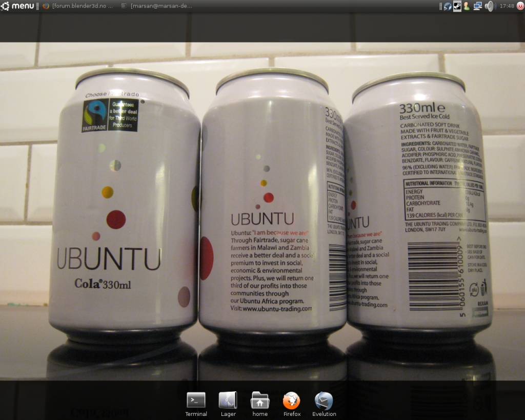
Task: Switch to the forum.blender3d.no Firefox window
Action: point(78,6)
